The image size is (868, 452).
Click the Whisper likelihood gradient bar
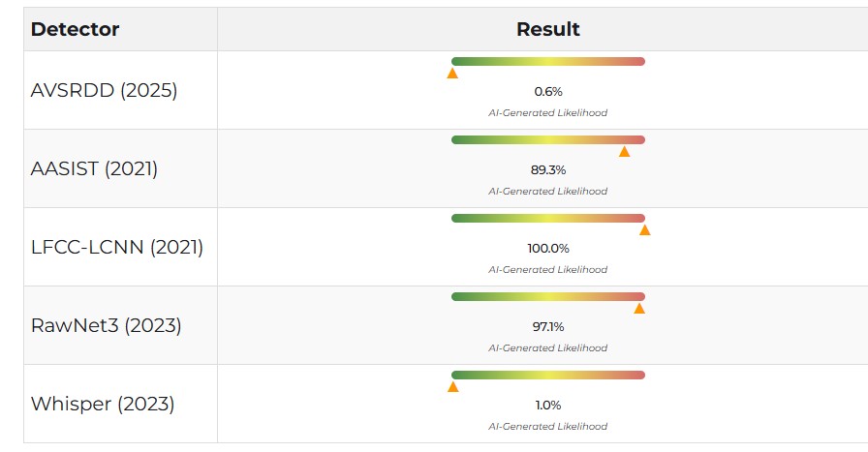click(547, 376)
